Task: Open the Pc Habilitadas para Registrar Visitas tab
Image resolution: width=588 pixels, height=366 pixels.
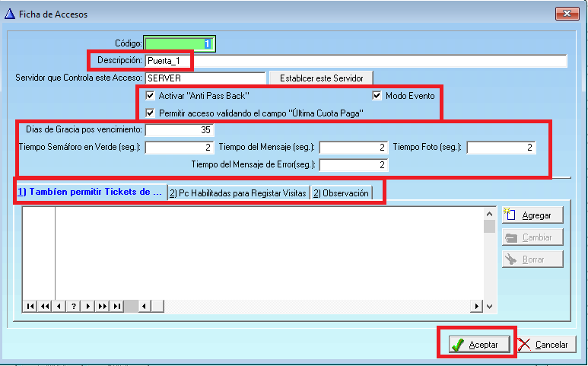Action: point(238,193)
